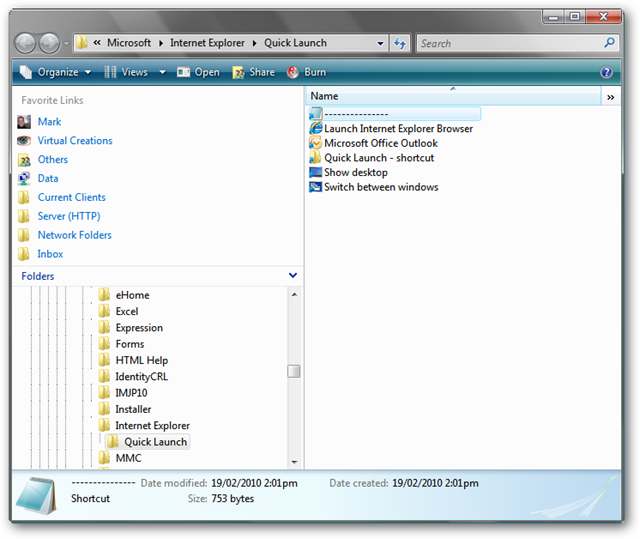Screen dimensions: 640x539
Task: Select MMC folder in tree
Action: [128, 458]
